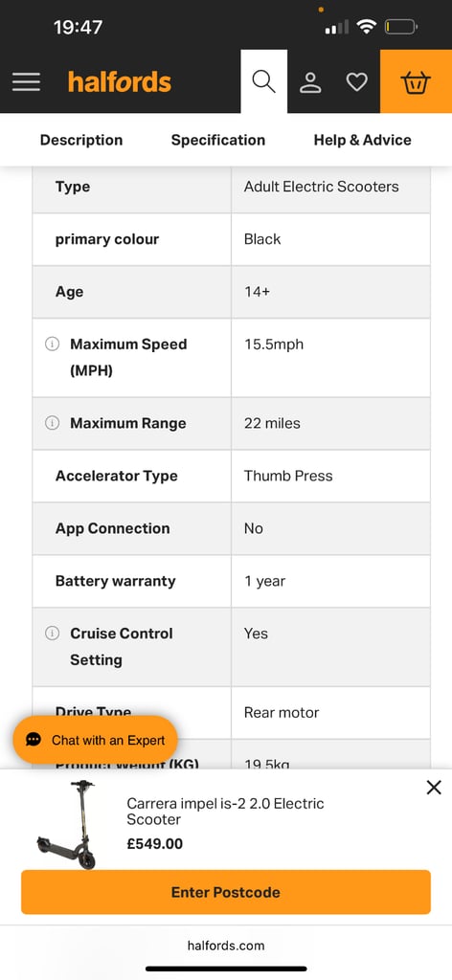The image size is (452, 980).
Task: Open the account profile icon
Action: [310, 82]
